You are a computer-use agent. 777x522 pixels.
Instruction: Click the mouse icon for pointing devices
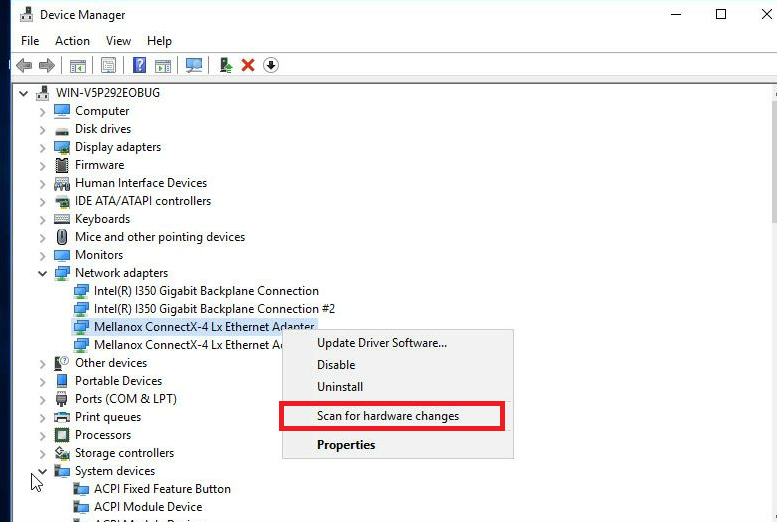(x=62, y=236)
